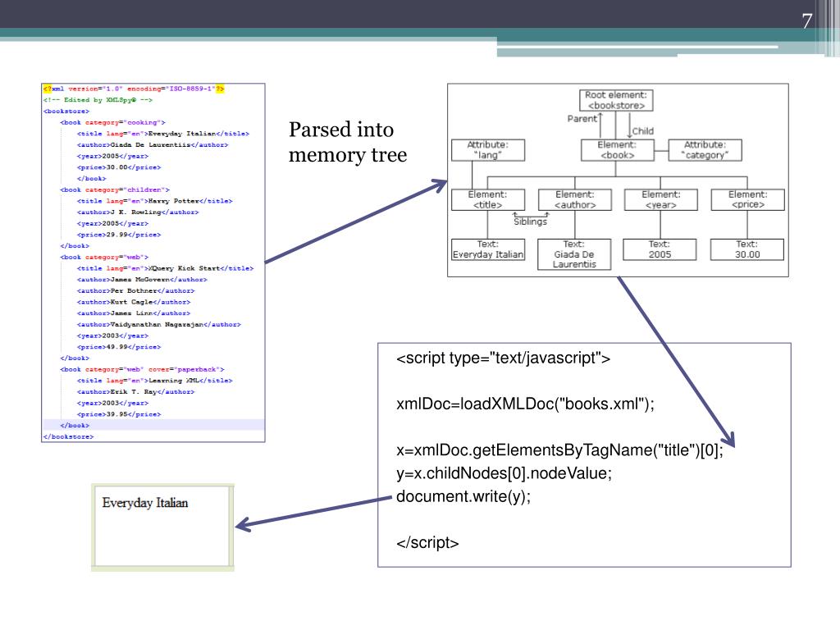
Task: Click the Element <price> tree node
Action: [748, 199]
